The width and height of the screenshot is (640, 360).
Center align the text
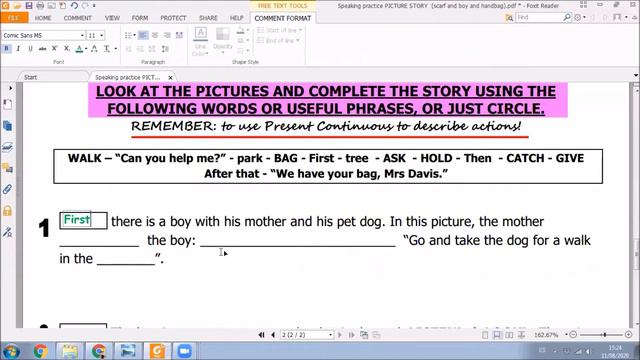[x=155, y=36]
